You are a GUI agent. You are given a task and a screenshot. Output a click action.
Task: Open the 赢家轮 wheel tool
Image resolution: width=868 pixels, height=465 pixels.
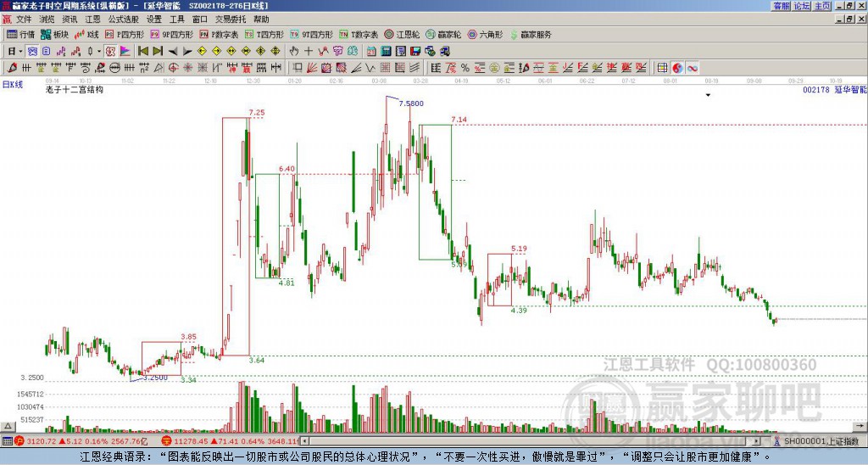pos(443,34)
